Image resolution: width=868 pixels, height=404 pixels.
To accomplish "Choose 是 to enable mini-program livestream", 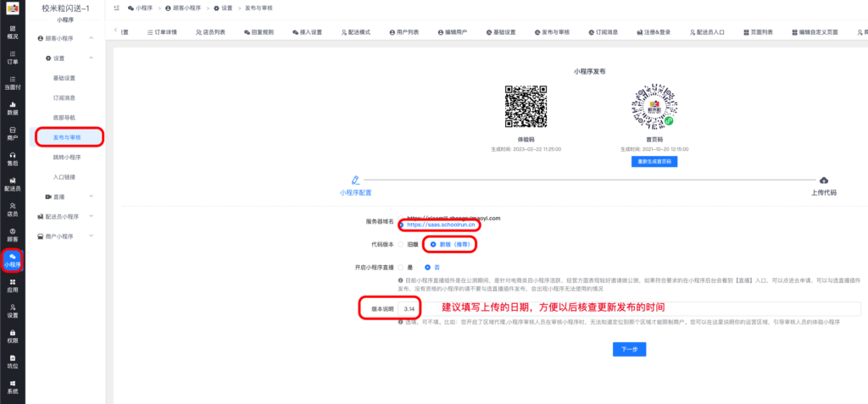I will pos(400,266).
